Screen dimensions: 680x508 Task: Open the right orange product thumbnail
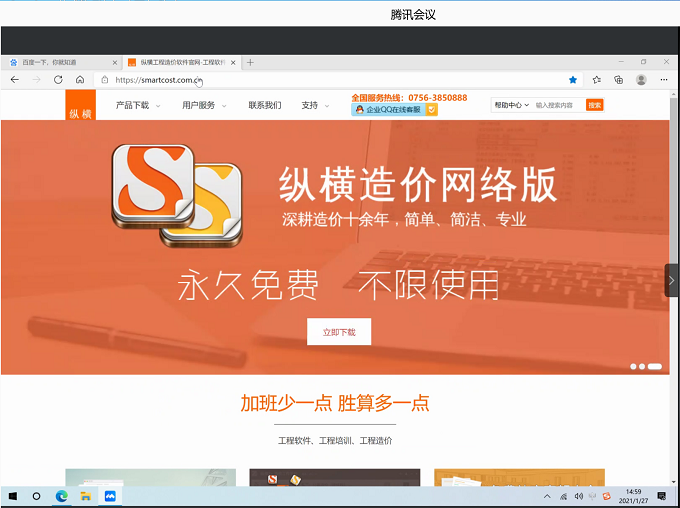pos(519,477)
